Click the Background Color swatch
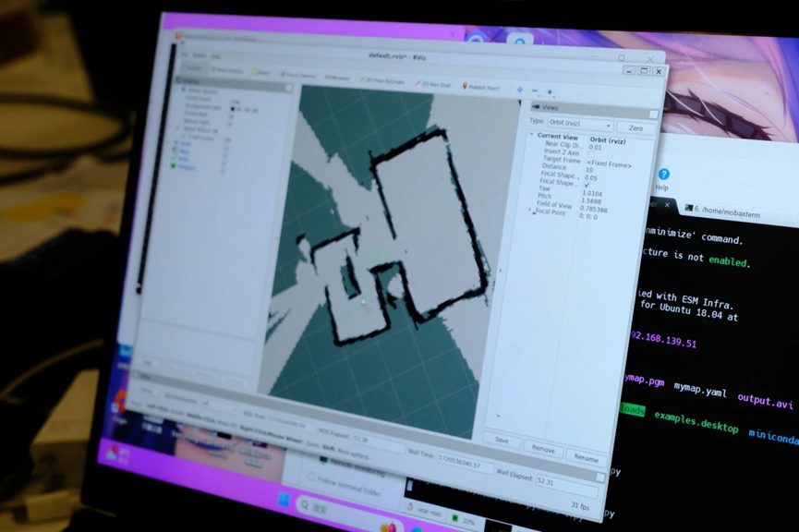 pyautogui.click(x=233, y=109)
